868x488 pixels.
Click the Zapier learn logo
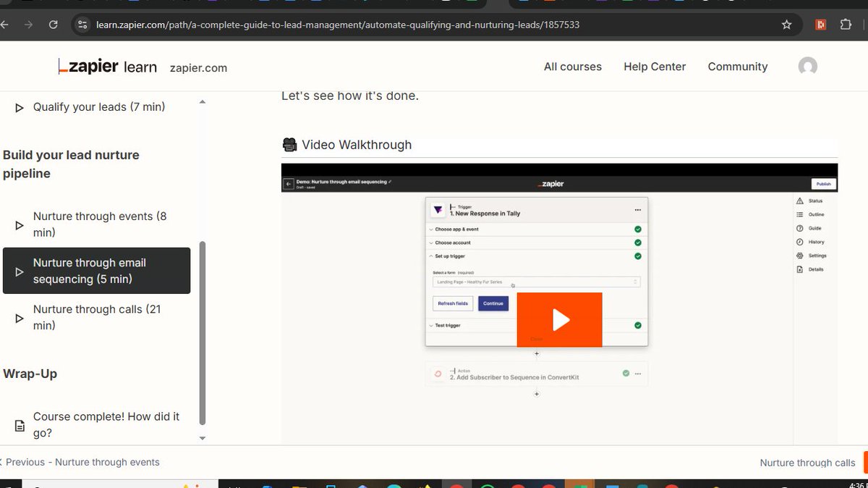108,67
